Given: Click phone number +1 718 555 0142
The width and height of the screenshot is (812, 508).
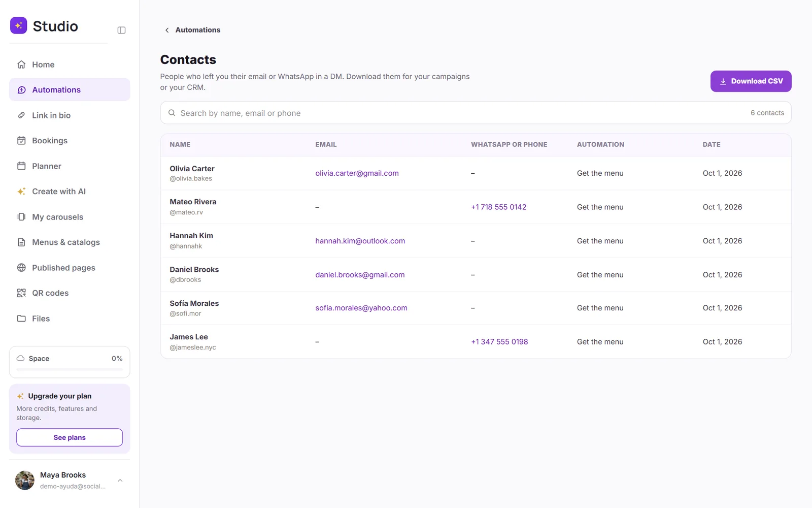Looking at the screenshot, I should coord(498,207).
